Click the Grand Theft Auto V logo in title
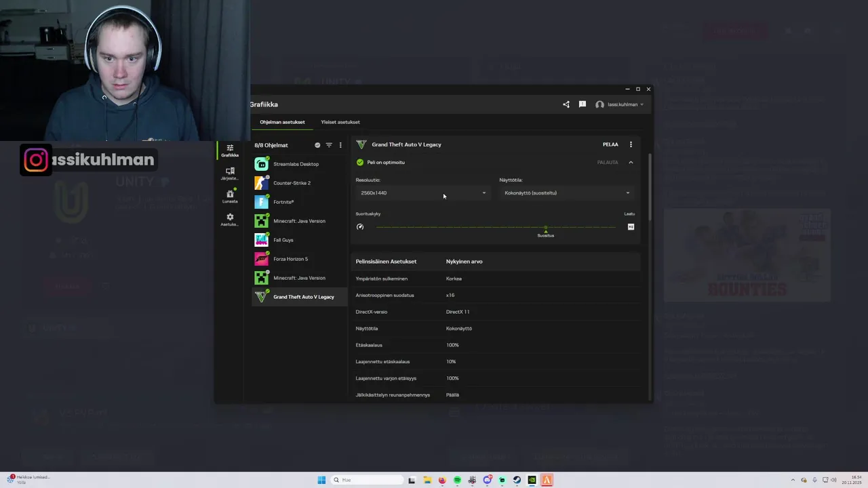This screenshot has height=488, width=868. (x=361, y=144)
